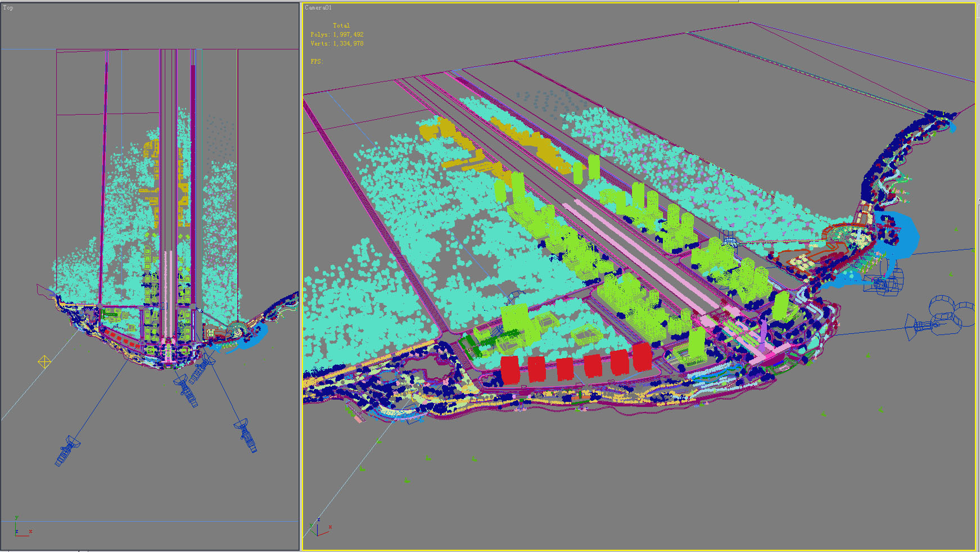Viewport: 980px width, 552px height.
Task: Click the Polys count statistic
Action: (x=337, y=34)
